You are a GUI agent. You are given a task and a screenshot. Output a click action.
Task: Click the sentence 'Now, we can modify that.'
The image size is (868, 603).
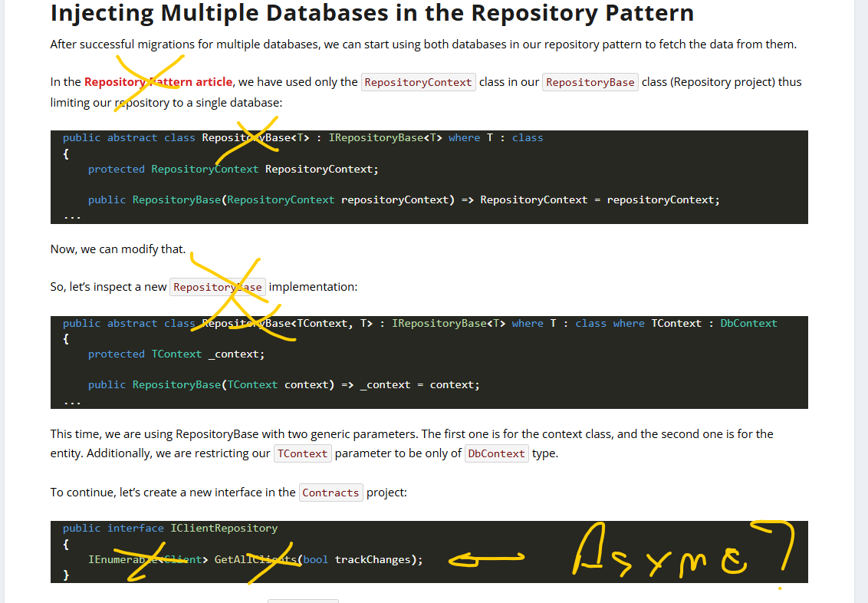pos(118,249)
